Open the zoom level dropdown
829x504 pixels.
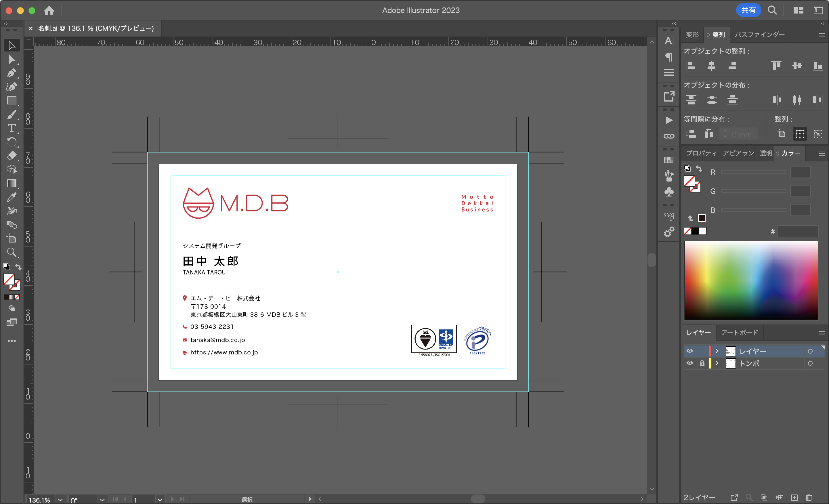point(60,500)
